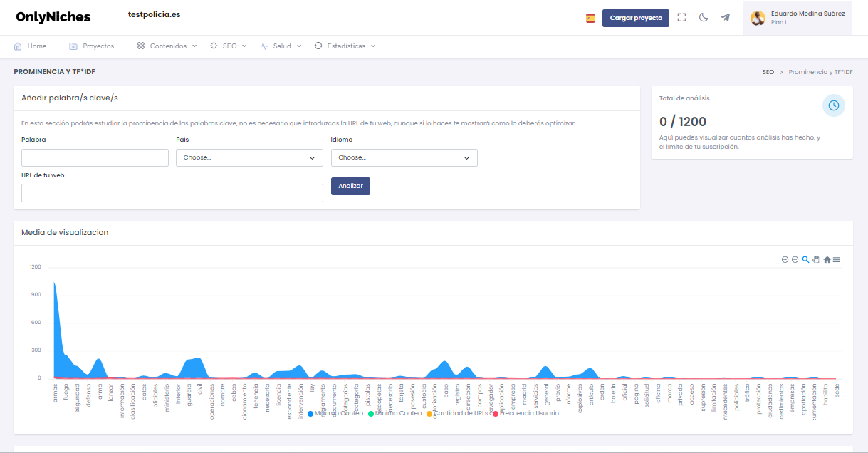The height and width of the screenshot is (453, 868).
Task: Click inside the Palabra input field
Action: coord(95,157)
